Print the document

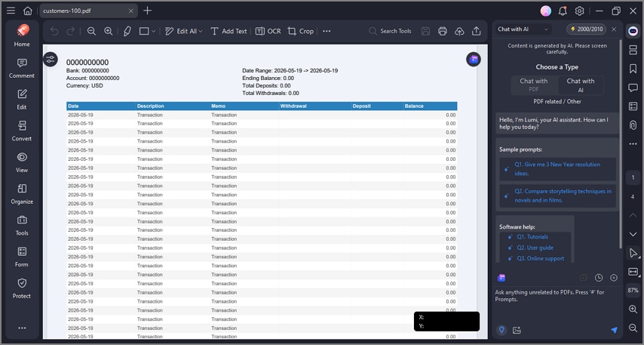[x=443, y=31]
